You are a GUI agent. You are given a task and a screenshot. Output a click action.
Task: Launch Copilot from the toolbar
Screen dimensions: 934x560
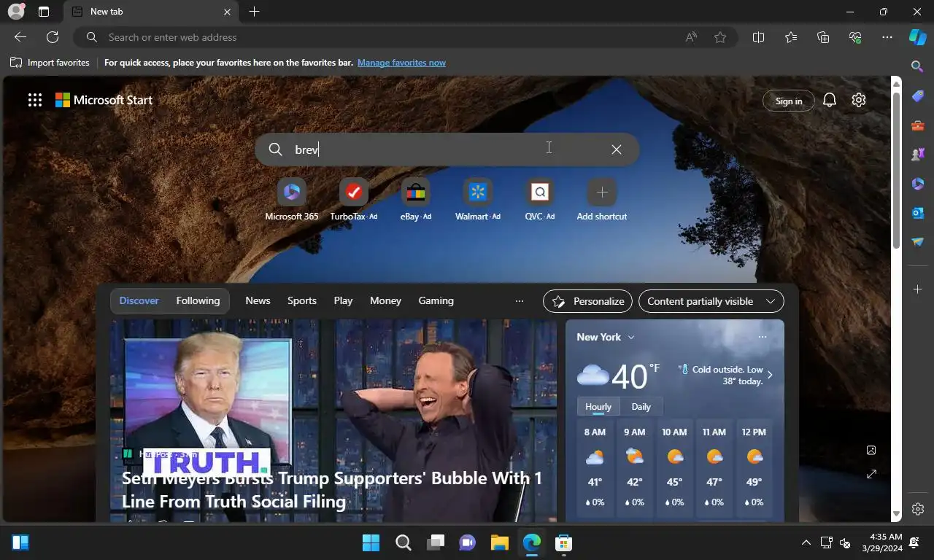coord(917,37)
